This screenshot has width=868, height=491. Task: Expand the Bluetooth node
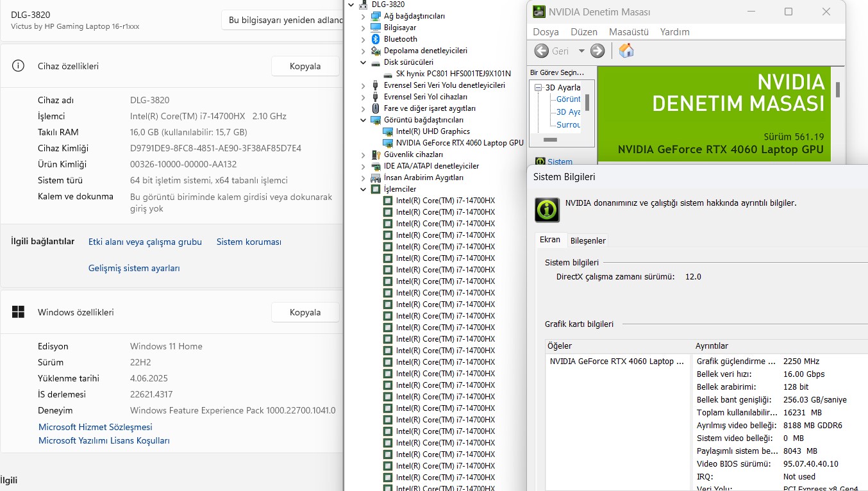tap(363, 39)
